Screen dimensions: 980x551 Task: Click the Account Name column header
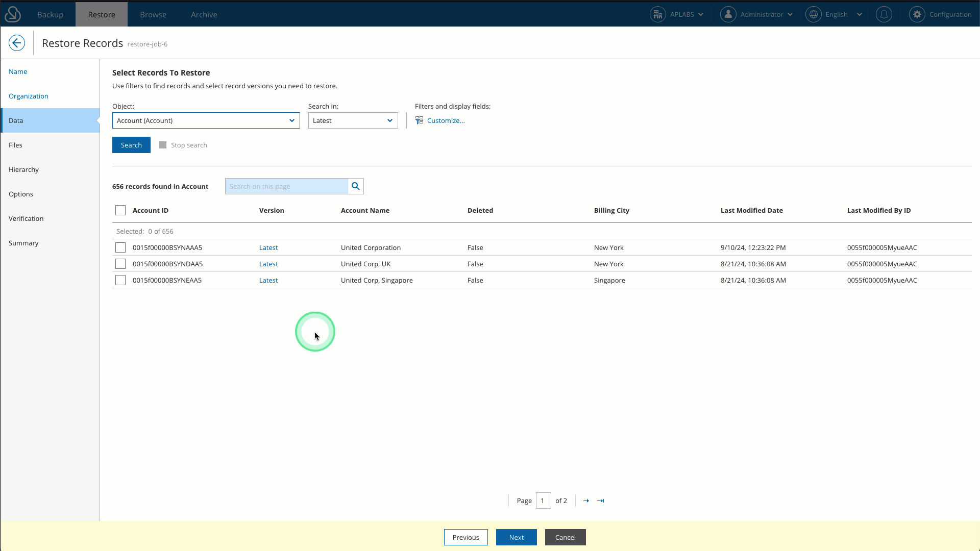365,210
